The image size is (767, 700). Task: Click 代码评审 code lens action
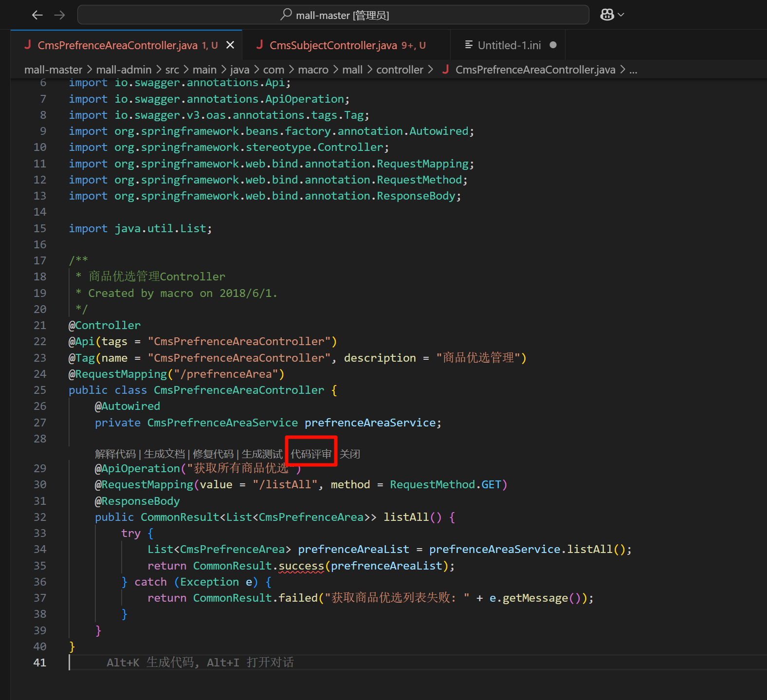point(311,454)
